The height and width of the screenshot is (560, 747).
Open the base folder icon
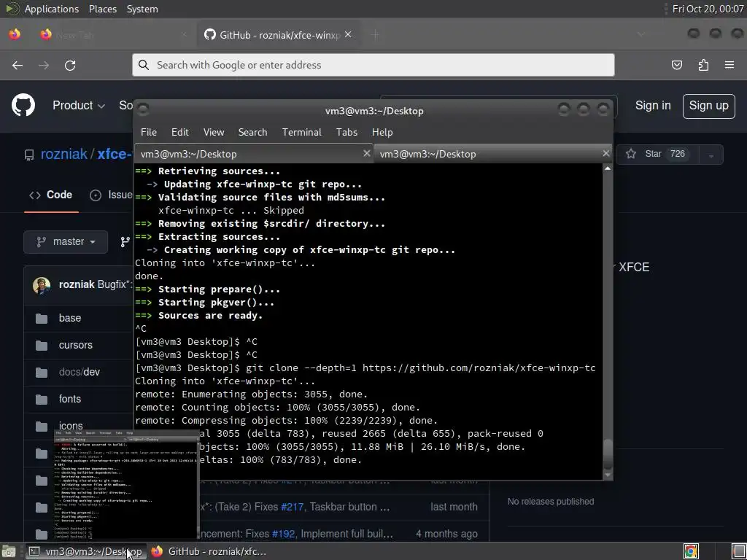pyautogui.click(x=42, y=318)
